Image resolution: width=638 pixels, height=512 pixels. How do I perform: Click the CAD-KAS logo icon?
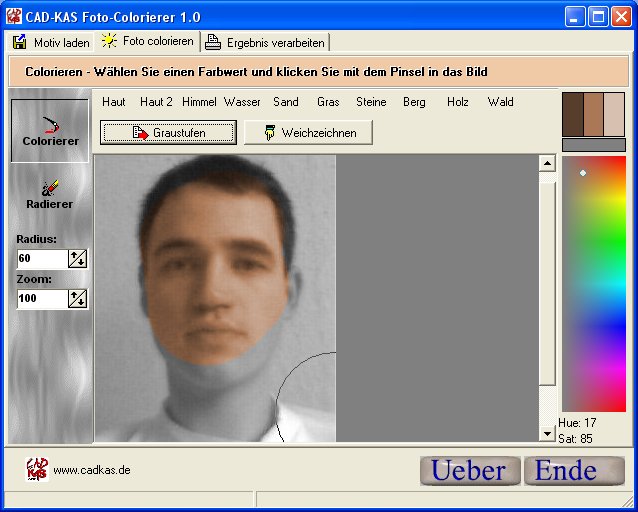point(36,469)
